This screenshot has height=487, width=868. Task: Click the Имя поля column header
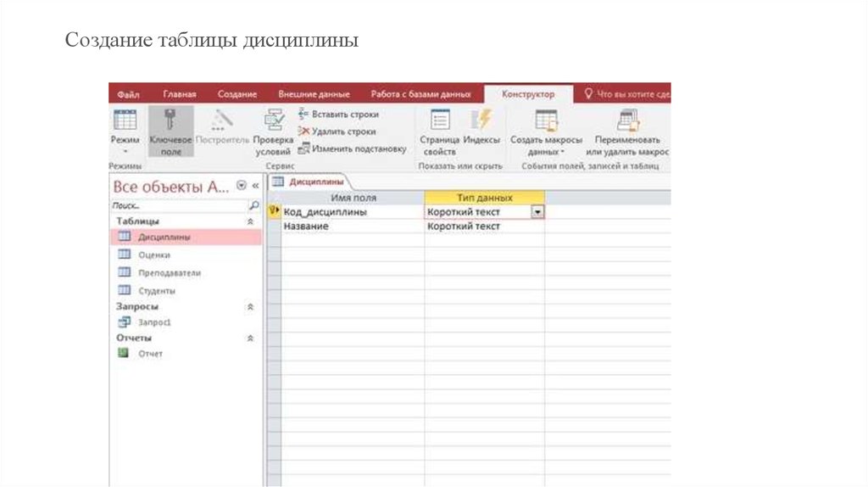tap(353, 197)
